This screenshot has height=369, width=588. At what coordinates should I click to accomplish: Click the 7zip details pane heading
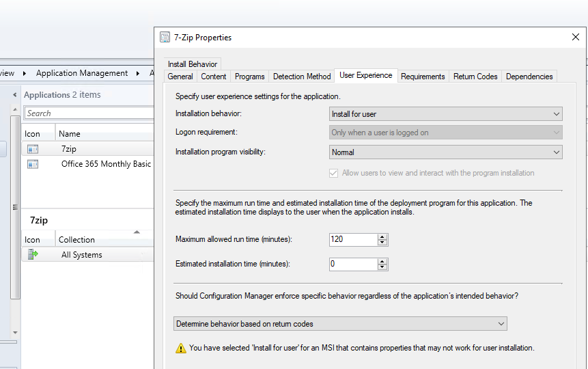coord(39,220)
